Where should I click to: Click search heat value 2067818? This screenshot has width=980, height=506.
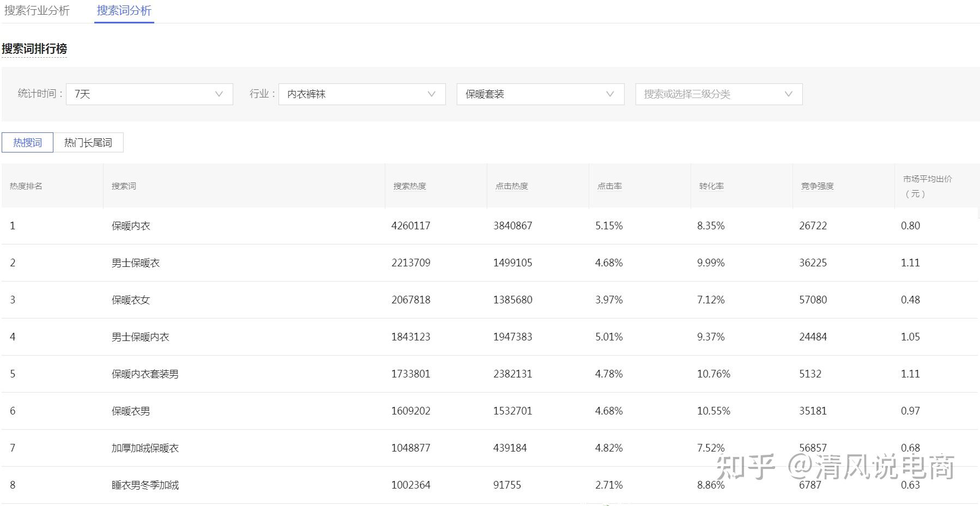[411, 300]
